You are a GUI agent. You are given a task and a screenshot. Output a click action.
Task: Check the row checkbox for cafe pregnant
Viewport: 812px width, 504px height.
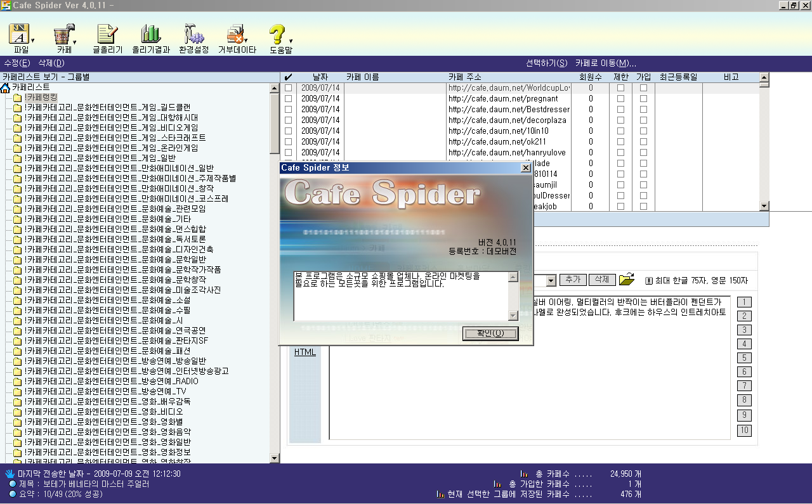pos(289,99)
